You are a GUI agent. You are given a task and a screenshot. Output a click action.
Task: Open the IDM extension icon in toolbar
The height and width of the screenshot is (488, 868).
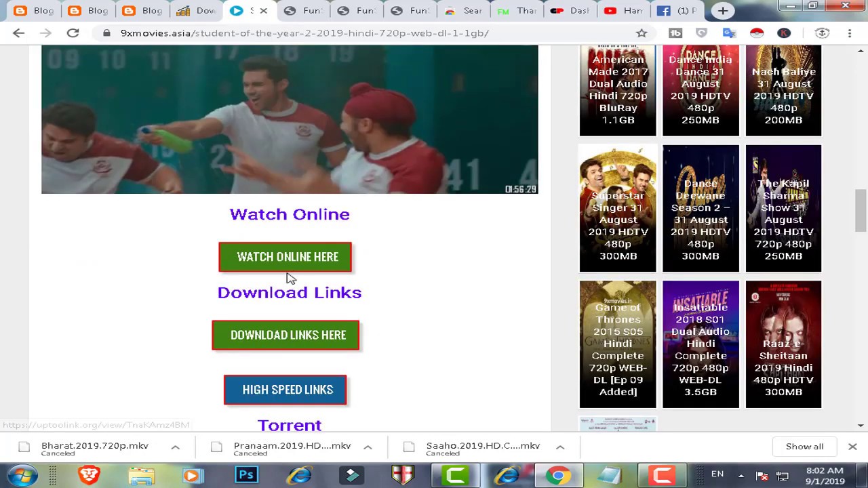(x=675, y=33)
